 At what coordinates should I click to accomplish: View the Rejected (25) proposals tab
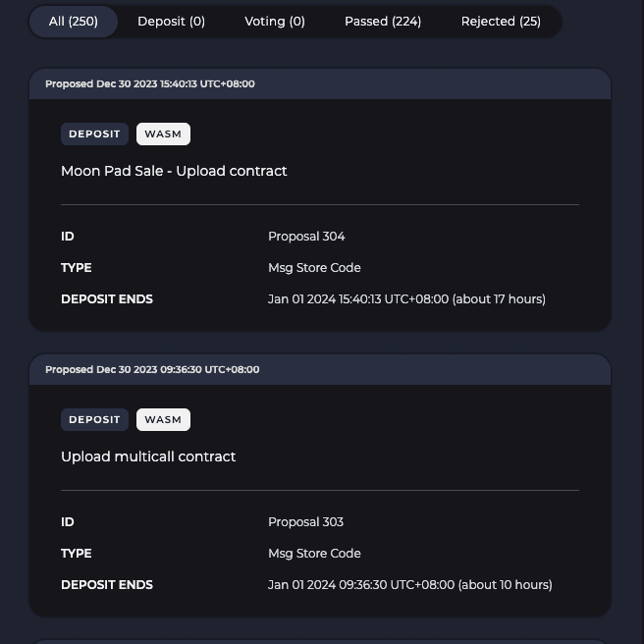501,22
